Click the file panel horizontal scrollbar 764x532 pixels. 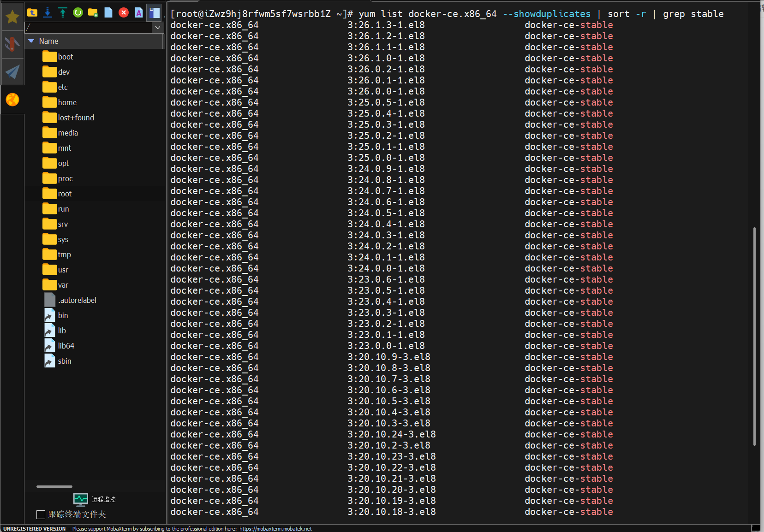click(54, 486)
